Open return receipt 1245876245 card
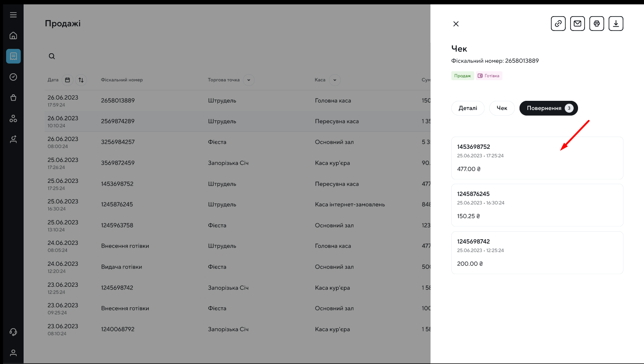 [537, 205]
